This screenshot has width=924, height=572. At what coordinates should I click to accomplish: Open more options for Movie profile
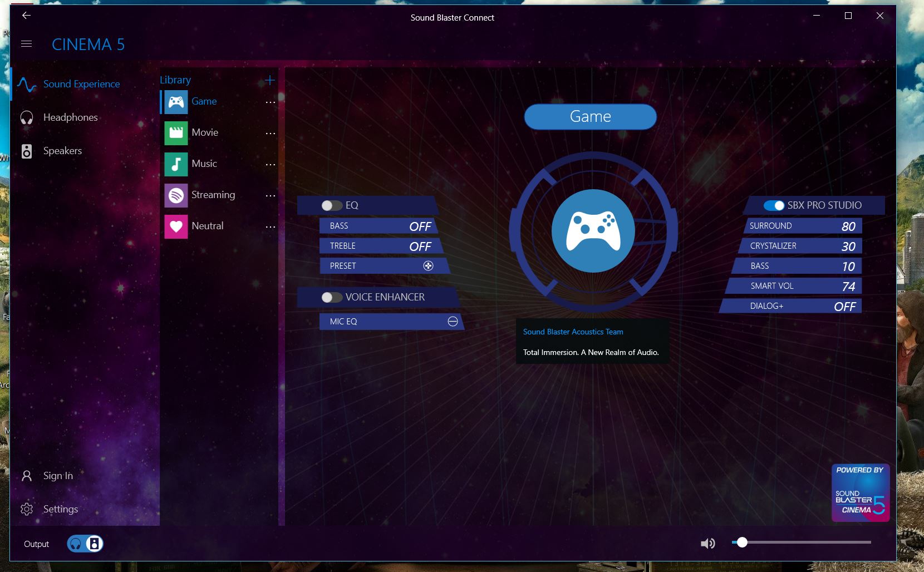(271, 134)
